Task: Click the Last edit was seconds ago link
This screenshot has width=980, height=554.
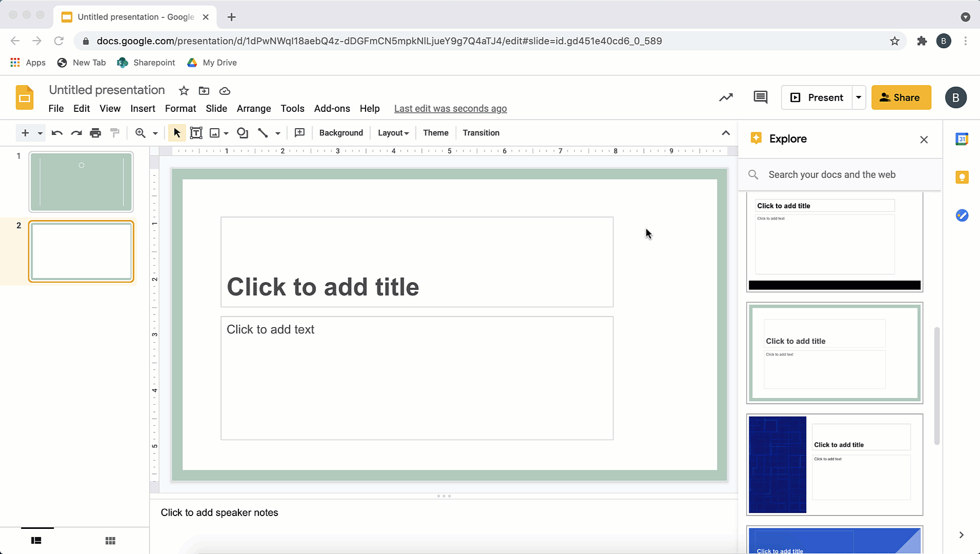Action: pos(451,108)
